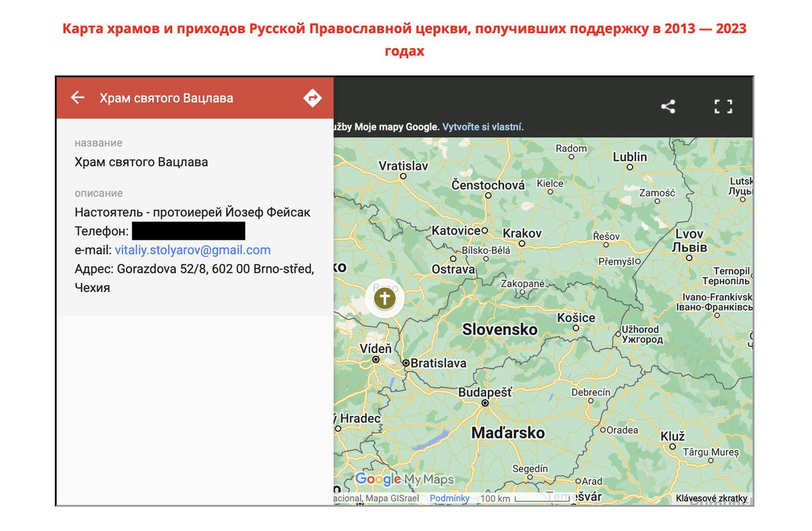Click the 'Vytvořte si vlastní' link

[x=483, y=126]
